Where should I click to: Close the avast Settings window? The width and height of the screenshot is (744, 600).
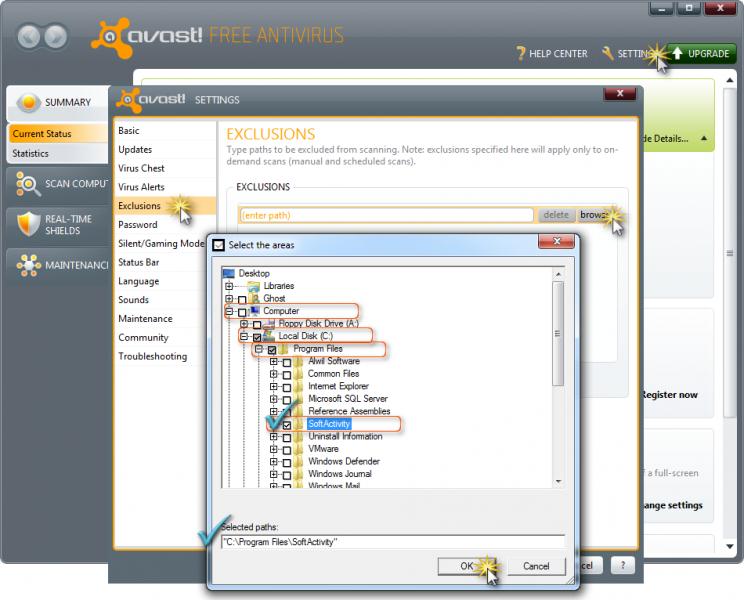(x=620, y=93)
